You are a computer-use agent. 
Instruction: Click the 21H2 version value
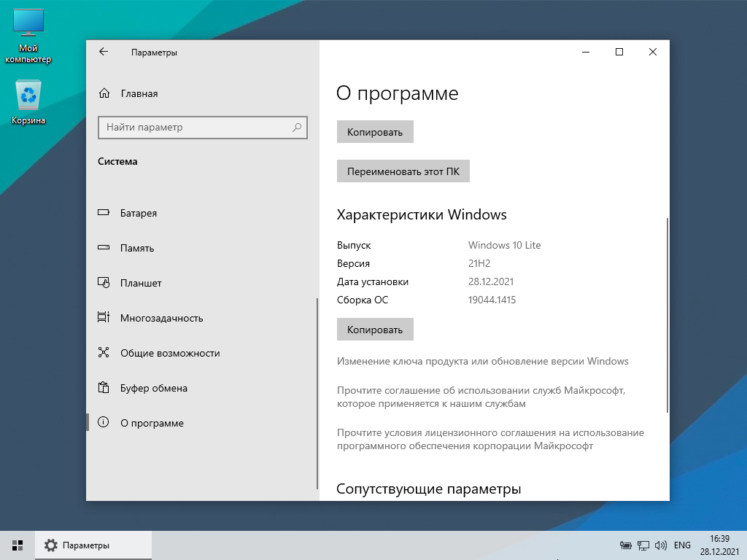tap(479, 263)
